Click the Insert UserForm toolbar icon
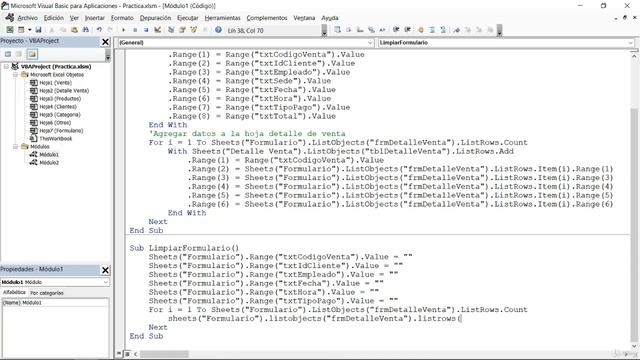Image resolution: width=640 pixels, height=360 pixels. (x=21, y=30)
